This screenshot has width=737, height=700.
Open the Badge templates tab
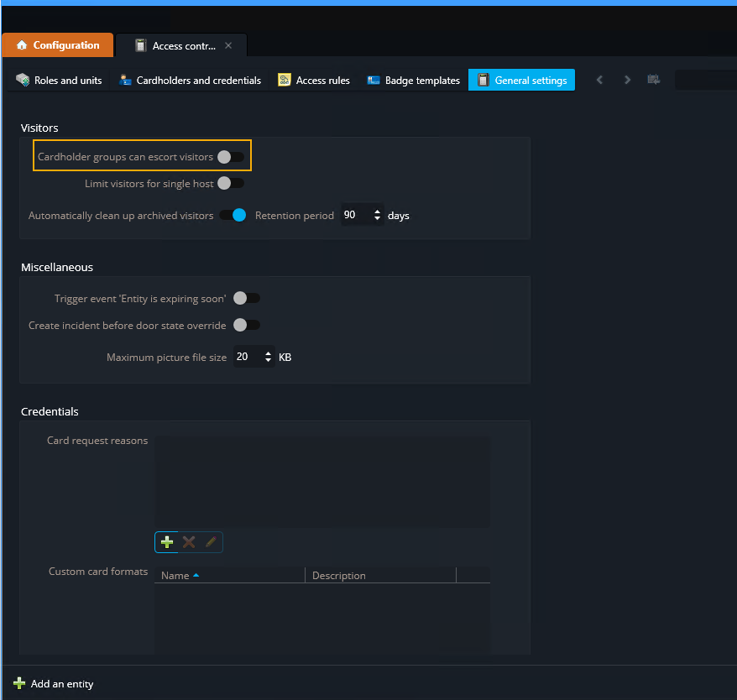pyautogui.click(x=413, y=80)
